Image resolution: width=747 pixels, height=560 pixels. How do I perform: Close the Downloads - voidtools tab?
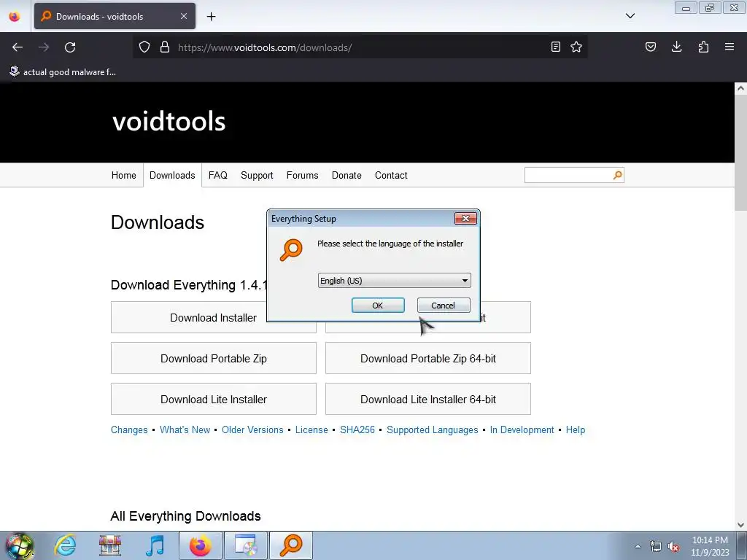(184, 16)
